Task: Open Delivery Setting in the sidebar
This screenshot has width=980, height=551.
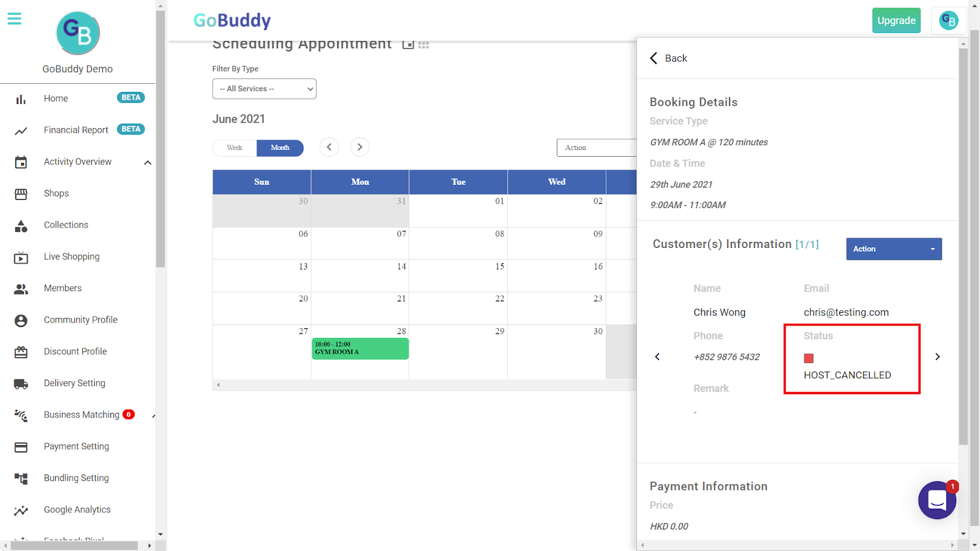Action: (75, 383)
